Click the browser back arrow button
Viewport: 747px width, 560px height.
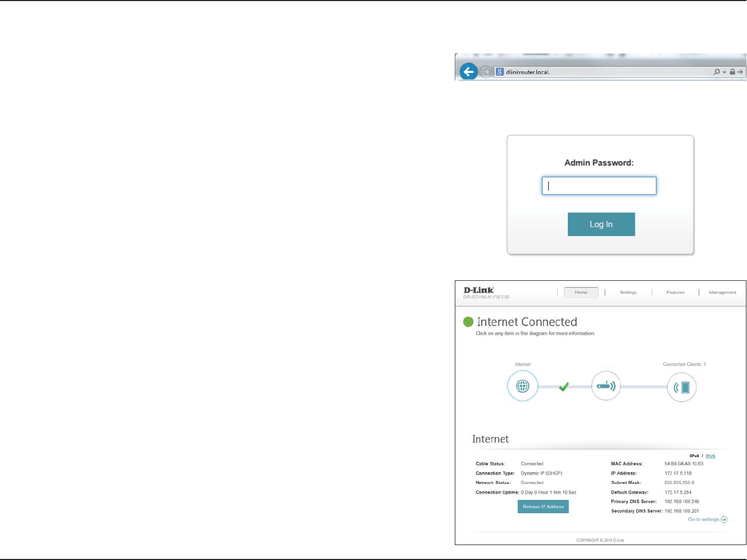click(469, 71)
